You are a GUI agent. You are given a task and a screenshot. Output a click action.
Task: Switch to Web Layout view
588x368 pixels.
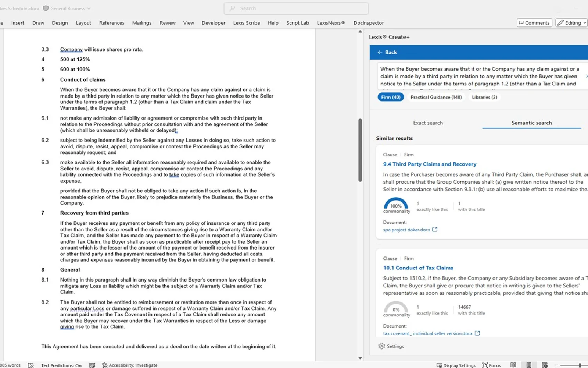545,365
